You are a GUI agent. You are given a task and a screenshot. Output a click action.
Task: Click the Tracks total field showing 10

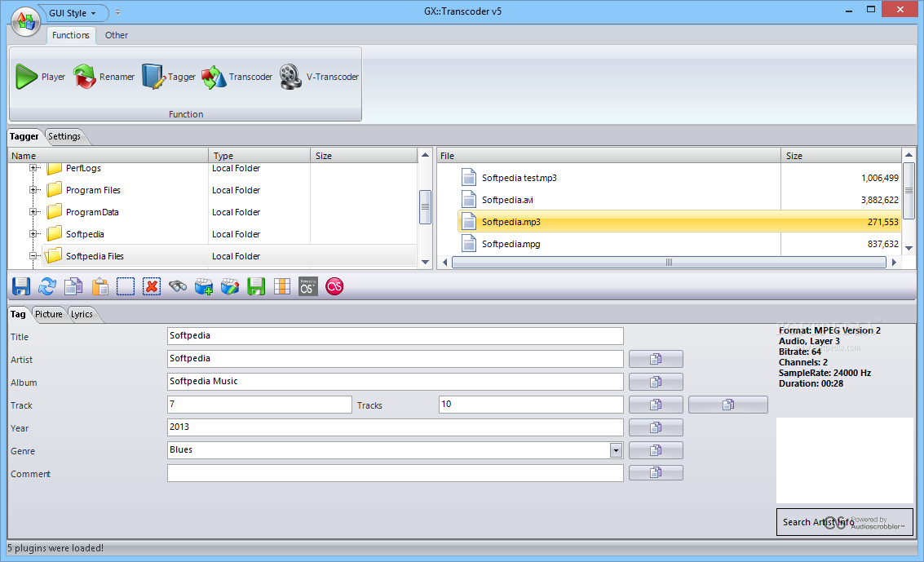(532, 405)
